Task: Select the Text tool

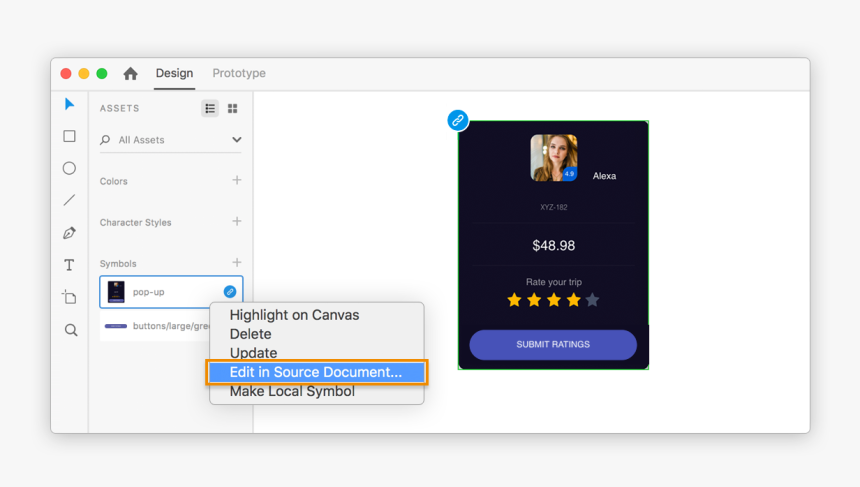Action: [69, 265]
